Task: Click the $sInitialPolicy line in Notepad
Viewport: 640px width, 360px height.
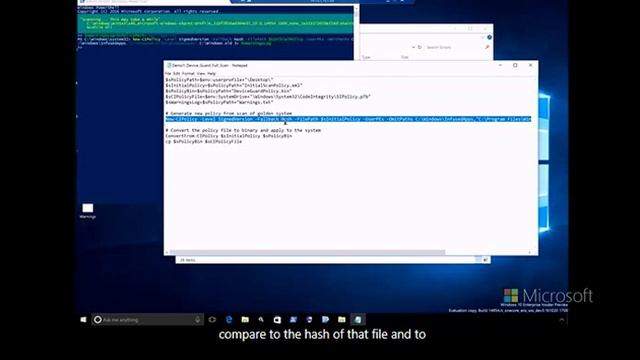Action: point(234,85)
